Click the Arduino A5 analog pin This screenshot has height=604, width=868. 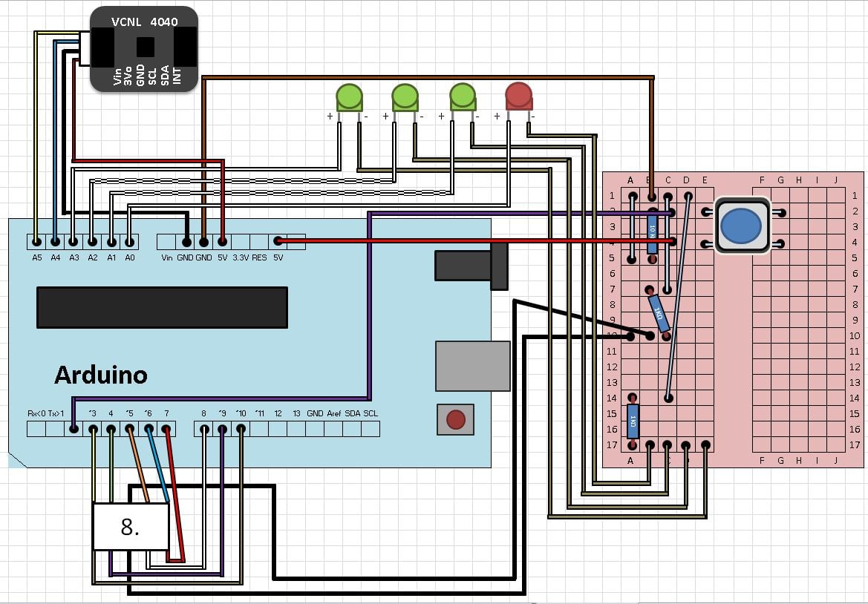(x=36, y=241)
